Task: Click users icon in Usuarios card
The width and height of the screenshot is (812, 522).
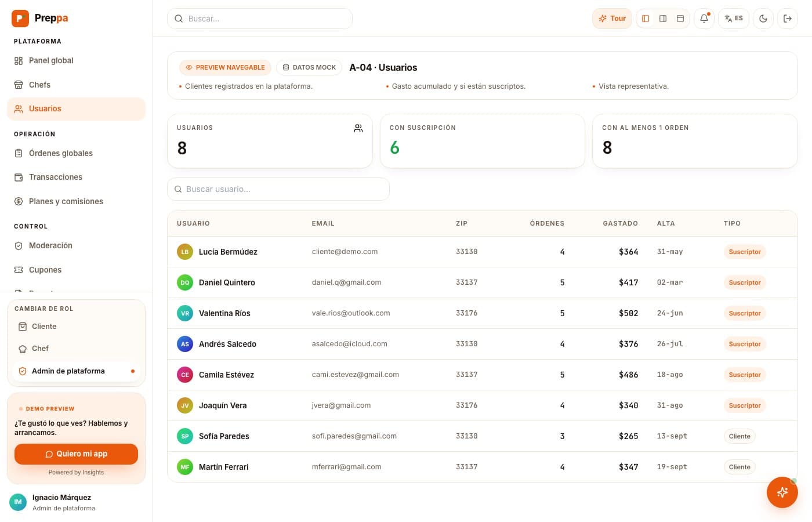Action: 358,128
